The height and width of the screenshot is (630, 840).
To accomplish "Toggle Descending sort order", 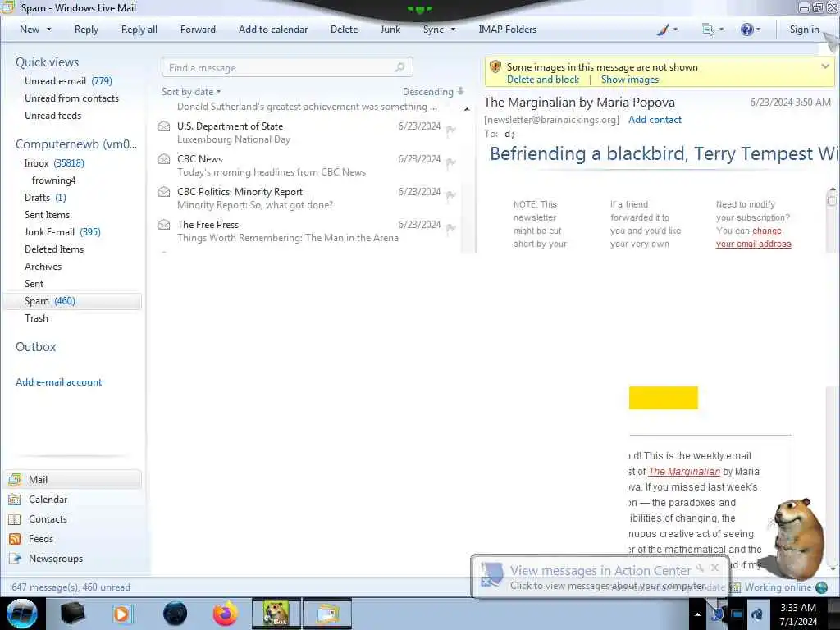I will [x=433, y=92].
